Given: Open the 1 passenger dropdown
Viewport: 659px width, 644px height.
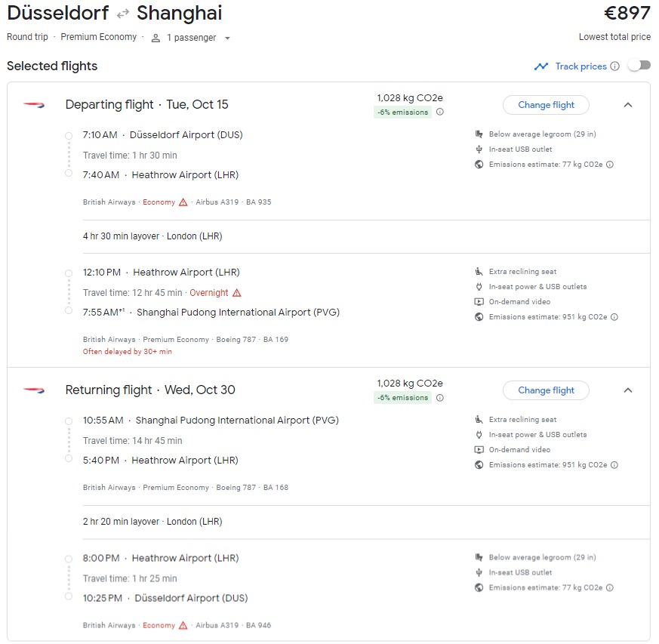Looking at the screenshot, I should coord(192,38).
